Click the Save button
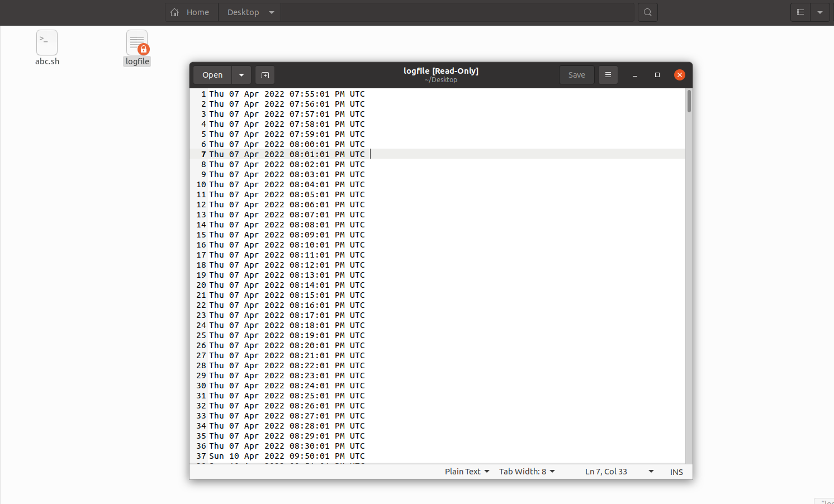Image resolution: width=834 pixels, height=504 pixels. pos(577,75)
